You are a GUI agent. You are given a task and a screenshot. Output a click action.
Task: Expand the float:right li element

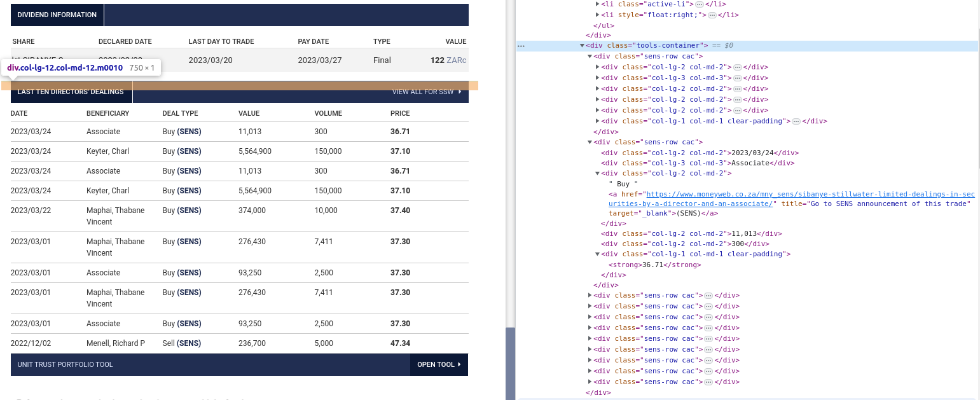click(597, 15)
